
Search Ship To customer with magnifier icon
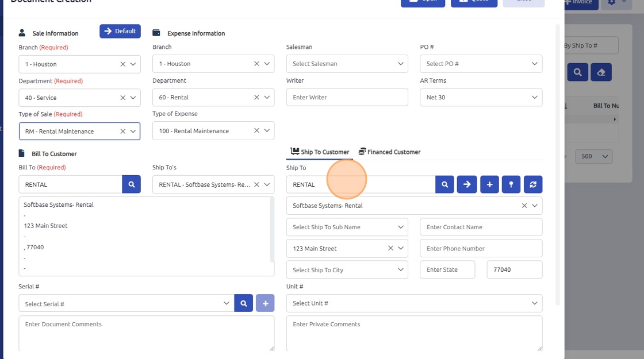click(x=445, y=184)
